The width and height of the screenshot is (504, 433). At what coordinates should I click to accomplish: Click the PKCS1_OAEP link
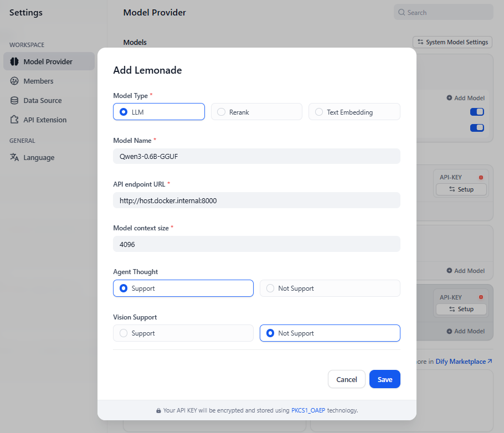308,410
